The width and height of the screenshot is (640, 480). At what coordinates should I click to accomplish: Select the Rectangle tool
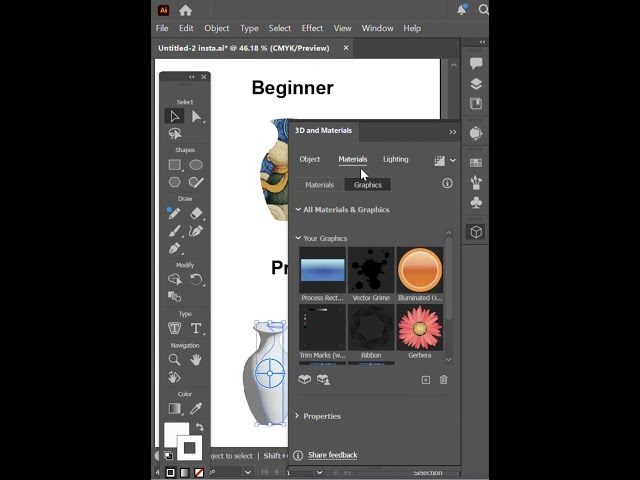[x=175, y=164]
